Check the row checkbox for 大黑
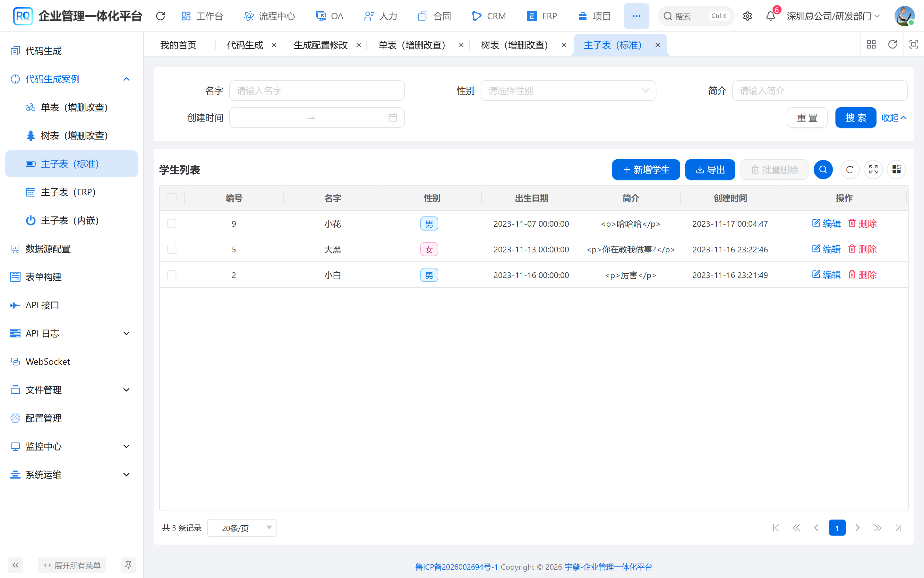Screen dimensions: 924x578 click(172, 249)
